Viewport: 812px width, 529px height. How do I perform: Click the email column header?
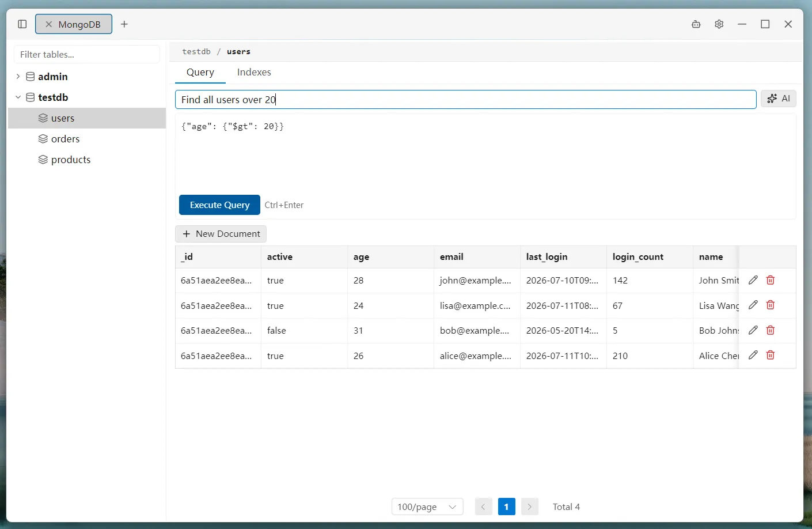click(x=477, y=257)
